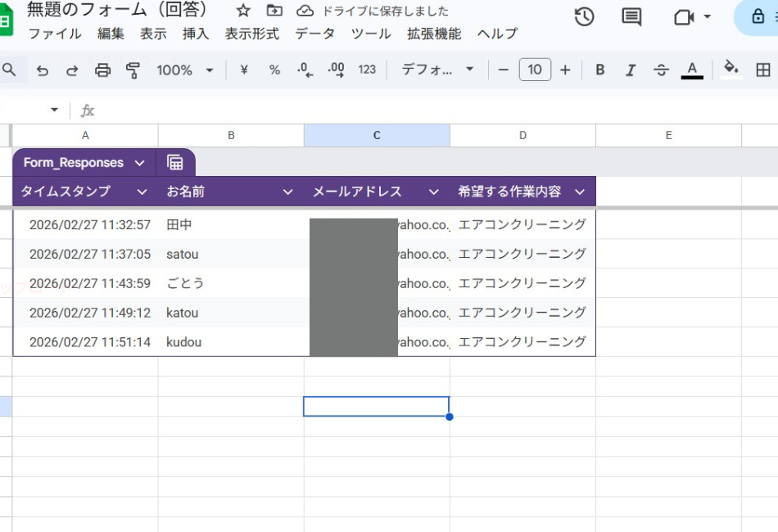The width and height of the screenshot is (778, 532).
Task: Click the print icon
Action: coord(102,70)
